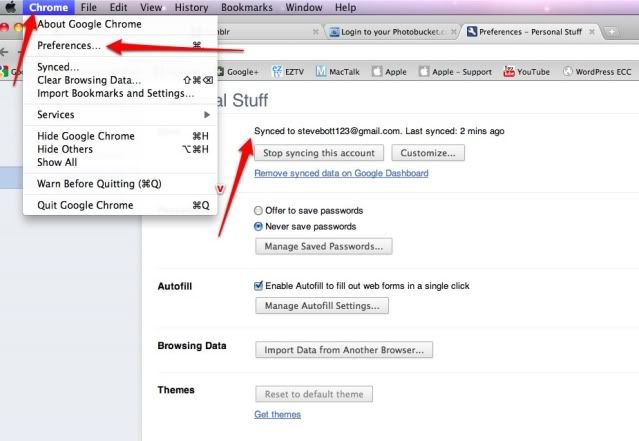Click the Browsing Data section heading
Image resolution: width=639 pixels, height=441 pixels.
point(192,346)
